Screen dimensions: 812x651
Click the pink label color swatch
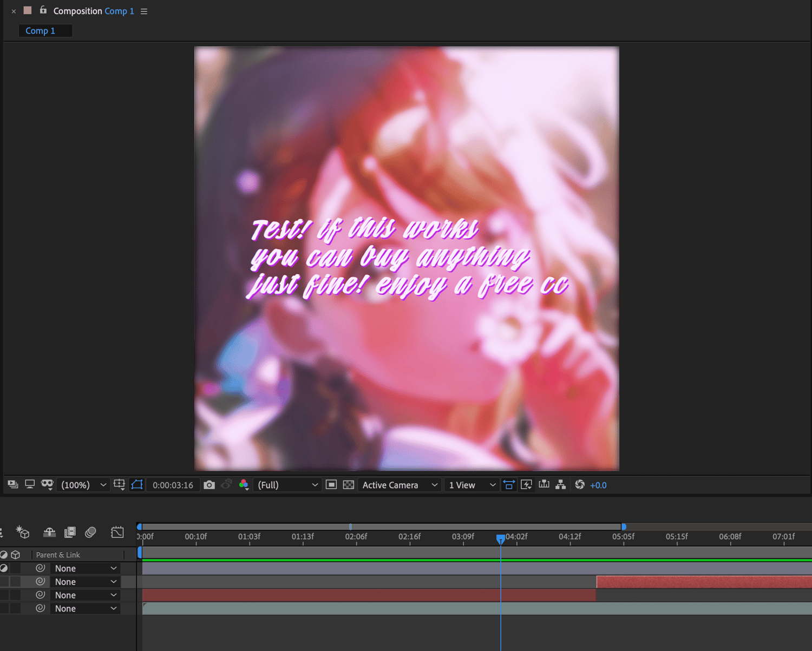tap(28, 10)
